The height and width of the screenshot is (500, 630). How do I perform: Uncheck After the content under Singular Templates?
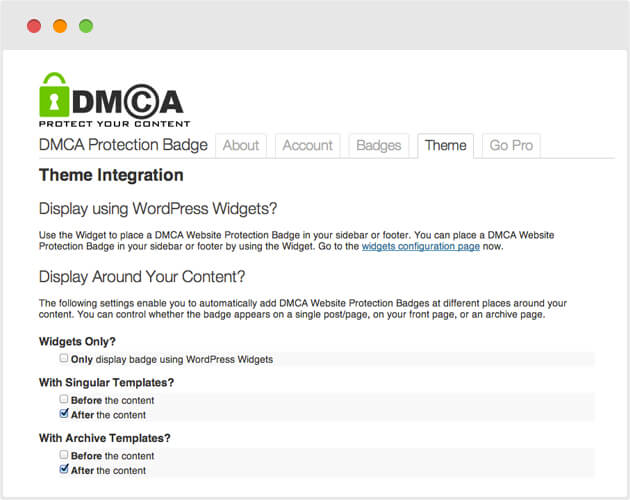tap(63, 413)
